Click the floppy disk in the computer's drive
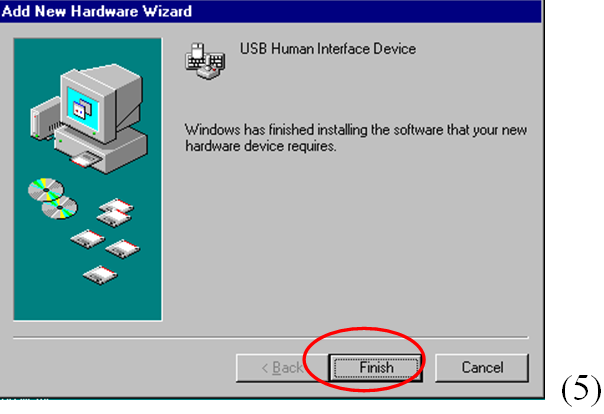The width and height of the screenshot is (604, 414). [x=86, y=159]
